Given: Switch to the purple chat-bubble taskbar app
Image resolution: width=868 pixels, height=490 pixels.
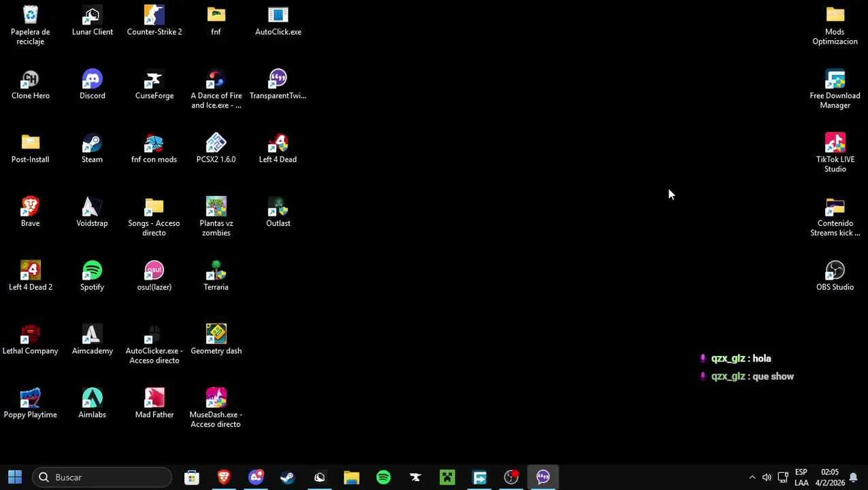Looking at the screenshot, I should click(543, 477).
